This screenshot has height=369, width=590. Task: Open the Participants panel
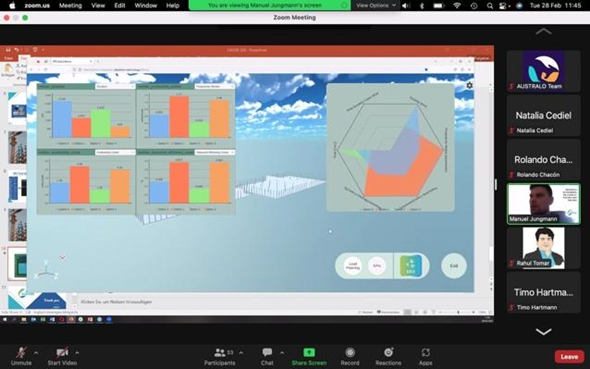tap(220, 356)
